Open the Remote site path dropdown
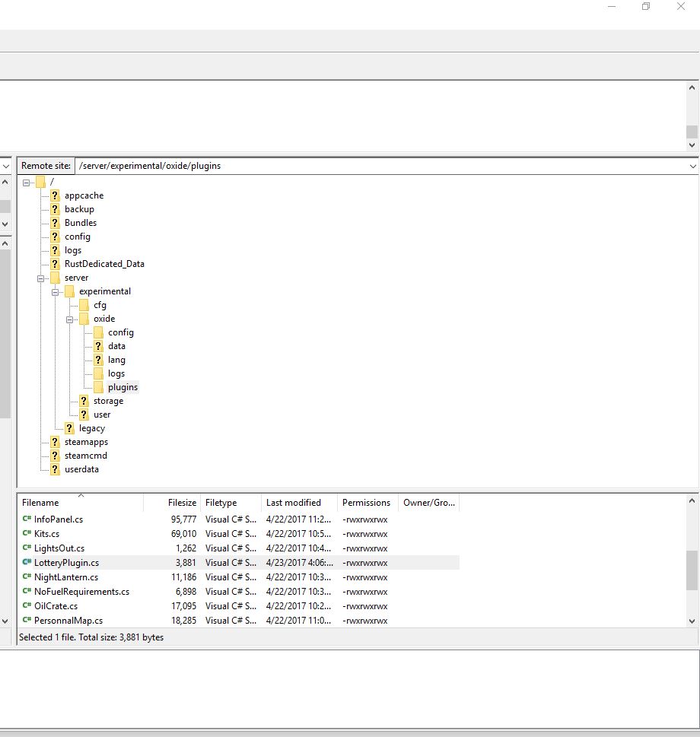 [692, 167]
